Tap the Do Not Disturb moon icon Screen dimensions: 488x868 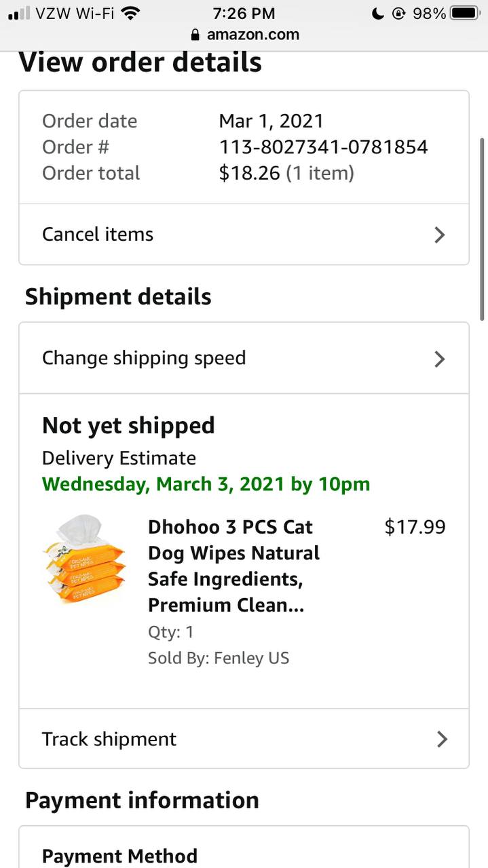coord(379,13)
